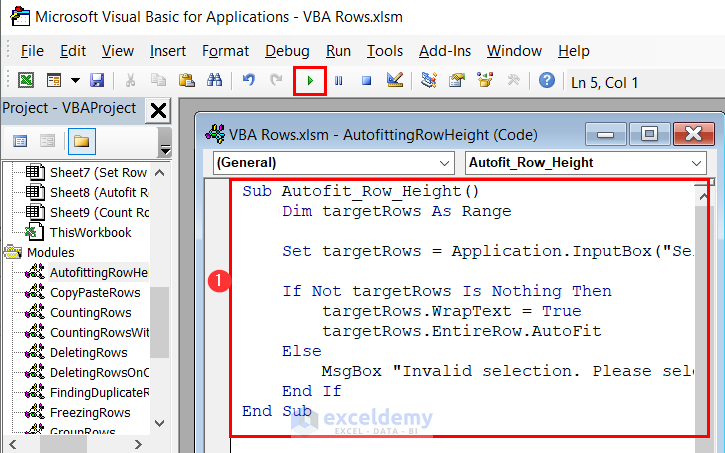Open the View menu

click(x=117, y=51)
